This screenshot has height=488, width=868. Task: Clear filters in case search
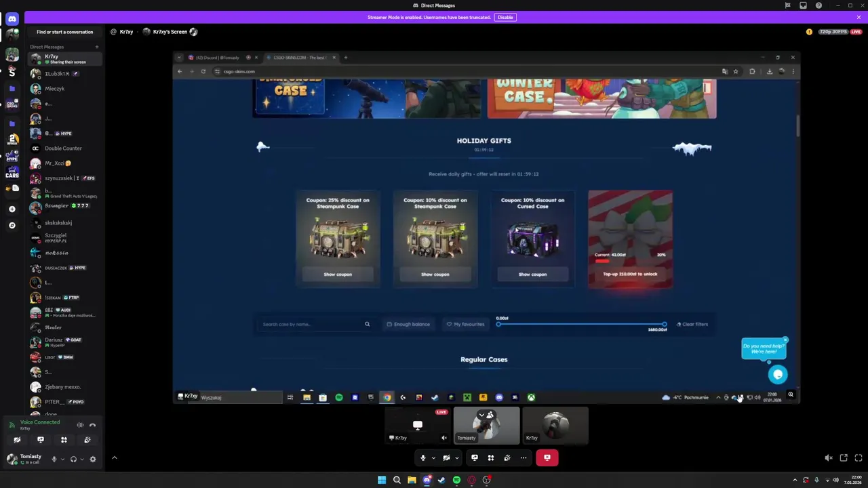(x=692, y=324)
